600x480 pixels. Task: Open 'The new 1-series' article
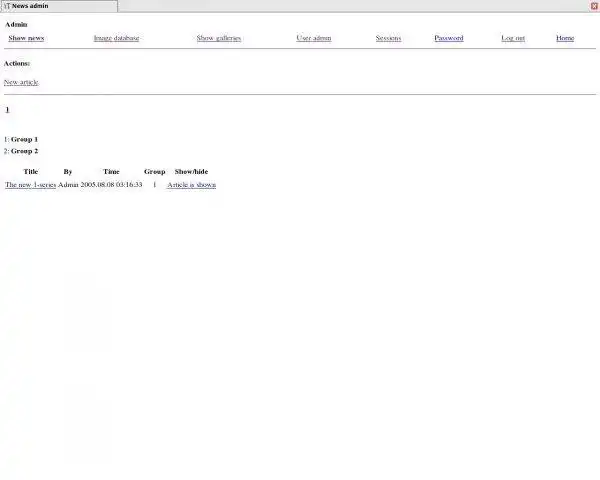[31, 184]
